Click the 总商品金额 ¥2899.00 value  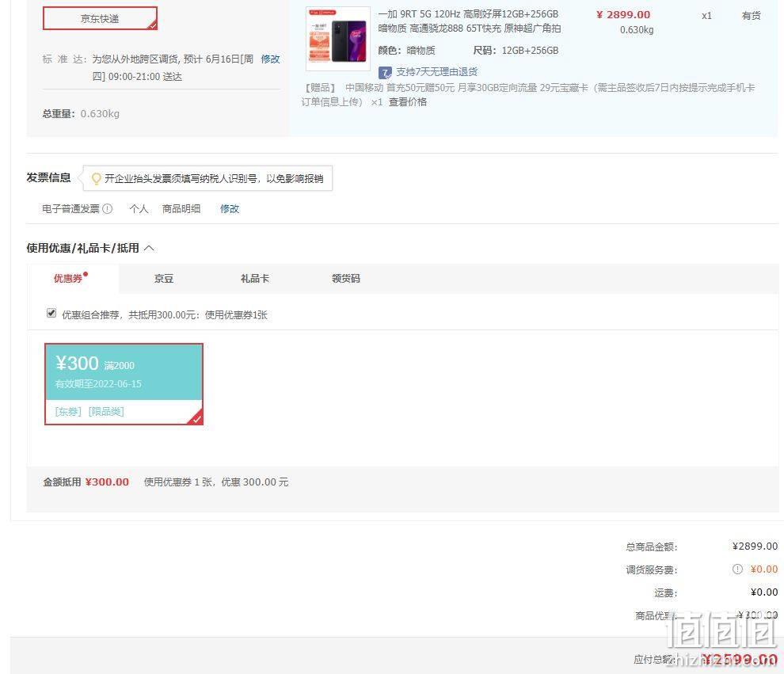755,546
